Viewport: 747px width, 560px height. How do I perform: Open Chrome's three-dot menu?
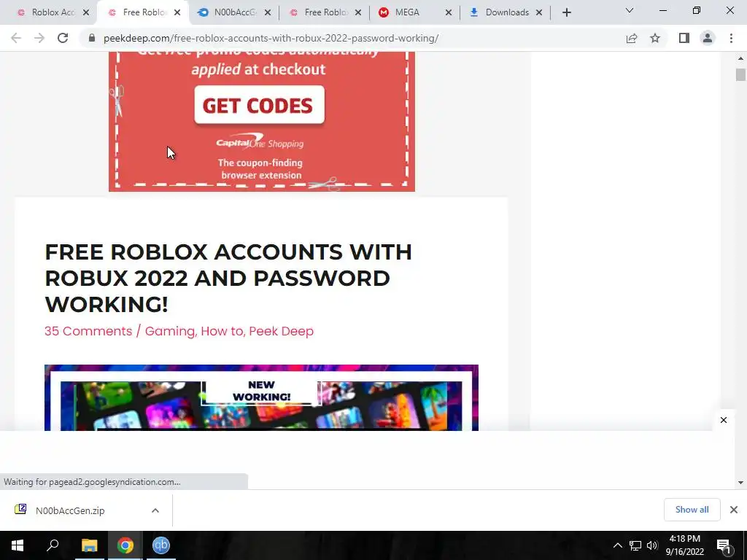coord(731,38)
